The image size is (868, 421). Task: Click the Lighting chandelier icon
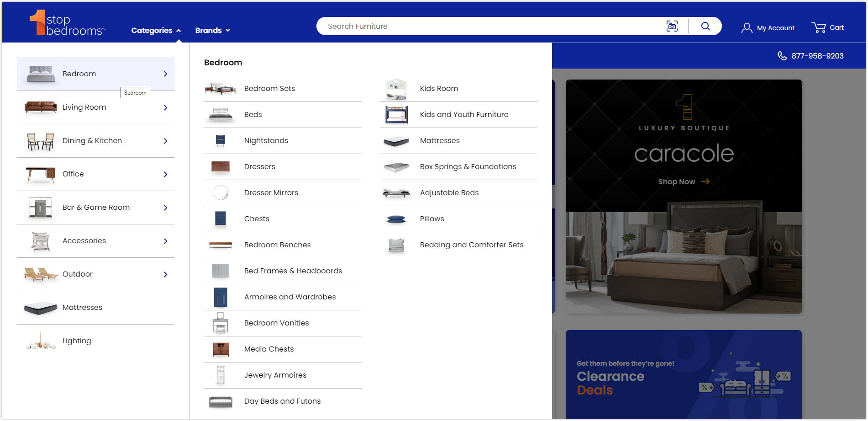pos(41,341)
